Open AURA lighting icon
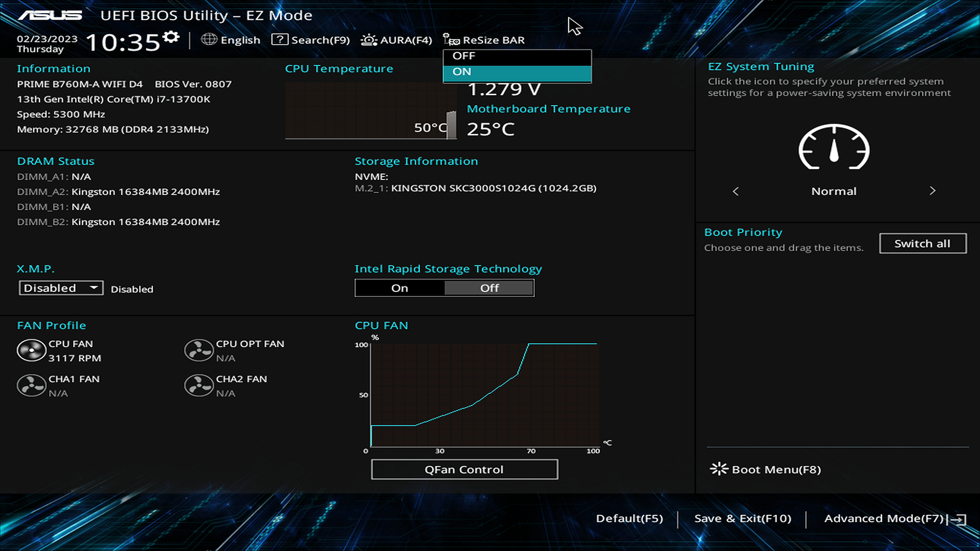Screen dimensions: 980x551 [369, 40]
